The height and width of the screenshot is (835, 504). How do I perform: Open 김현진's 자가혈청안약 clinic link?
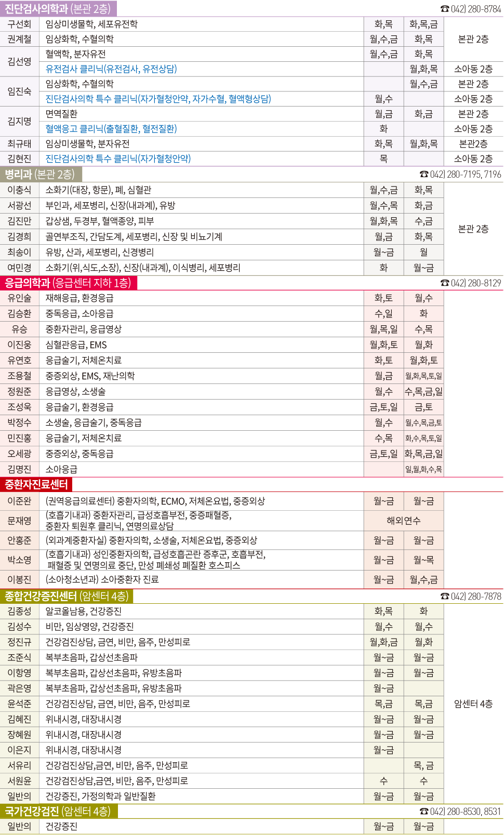coord(118,159)
